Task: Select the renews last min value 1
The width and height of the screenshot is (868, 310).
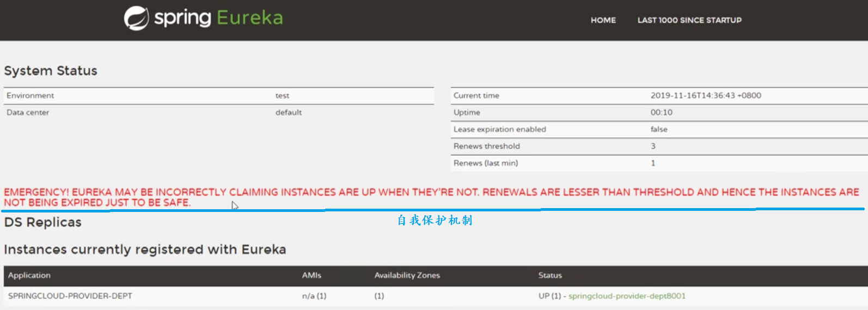Action: [653, 163]
